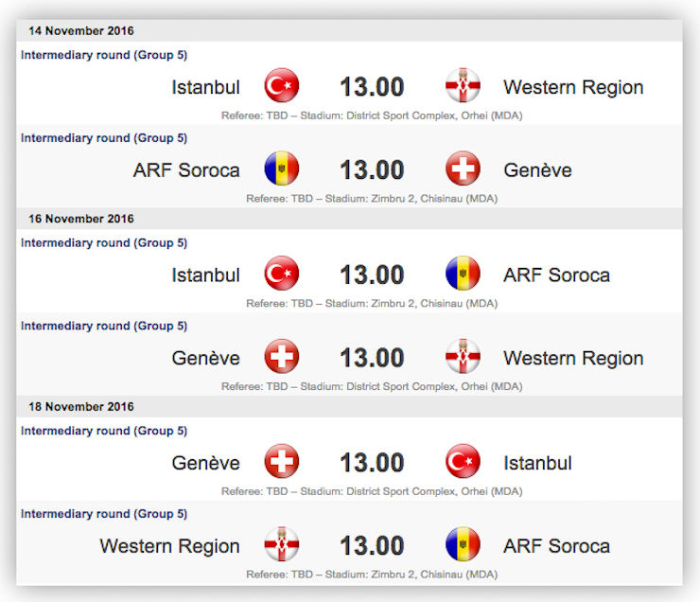Click ARF Soroca name in 16 November match
This screenshot has height=602, width=700.
coord(557,275)
